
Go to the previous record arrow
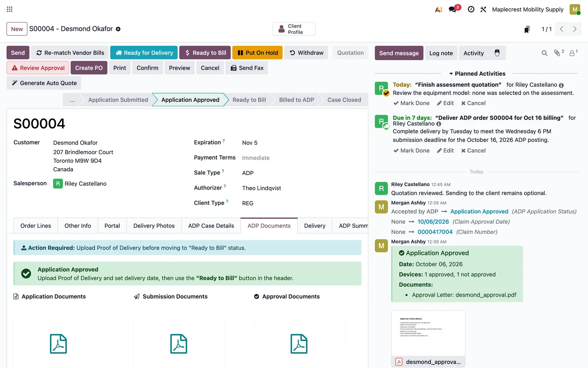tap(561, 29)
